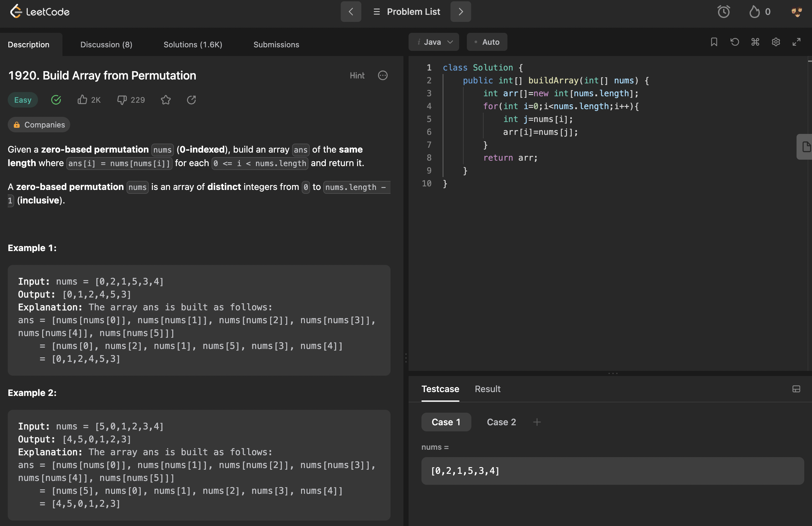Open the timer clock icon

(723, 12)
